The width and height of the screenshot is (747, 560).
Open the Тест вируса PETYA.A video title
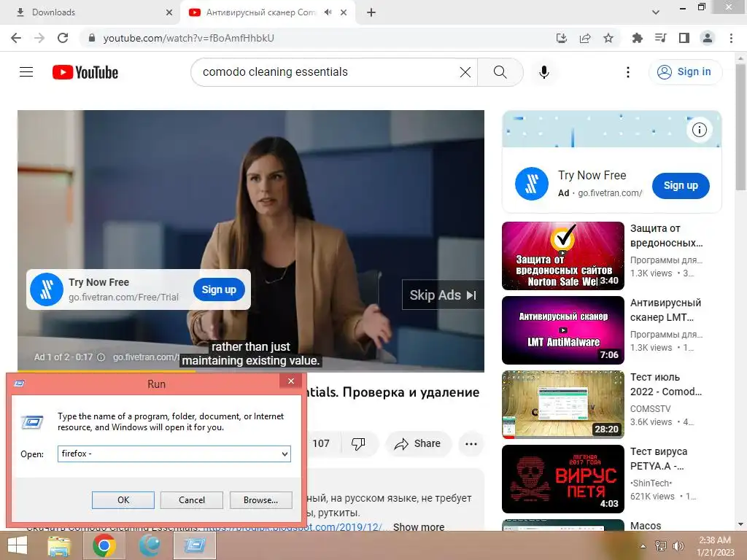659,459
